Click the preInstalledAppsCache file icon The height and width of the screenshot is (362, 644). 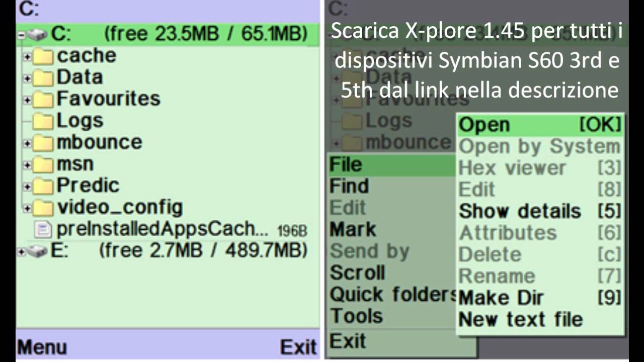43,230
